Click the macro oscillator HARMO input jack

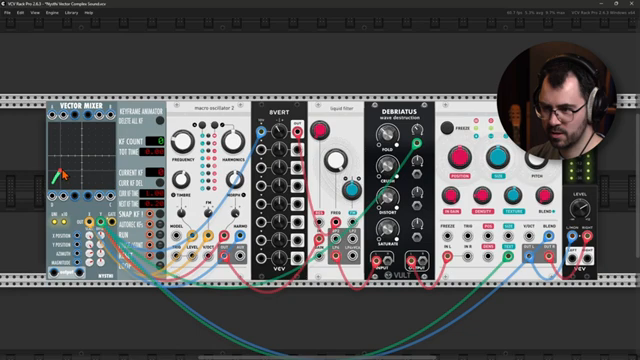pyautogui.click(x=240, y=236)
